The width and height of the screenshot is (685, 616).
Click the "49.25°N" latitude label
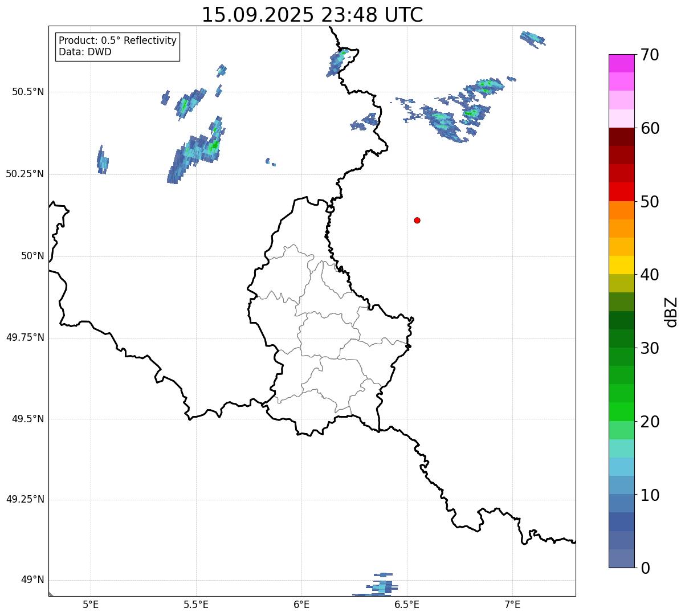[x=25, y=499]
